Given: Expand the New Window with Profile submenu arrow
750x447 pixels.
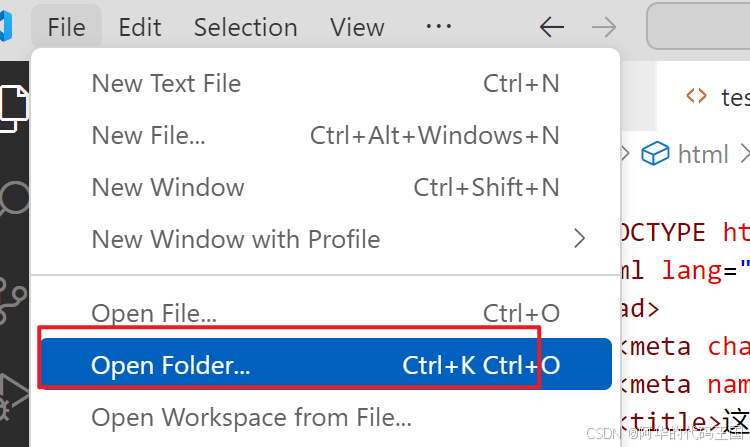Looking at the screenshot, I should pos(579,239).
